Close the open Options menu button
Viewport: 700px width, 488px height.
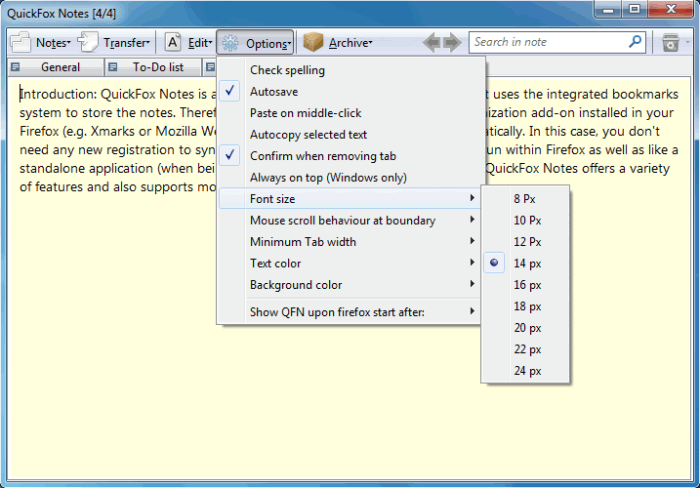pos(256,43)
